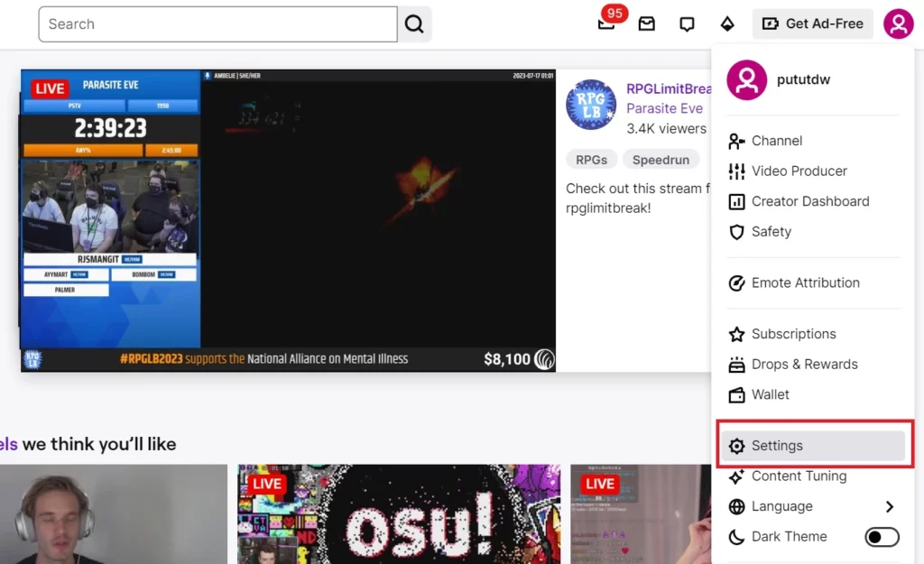Viewport: 924px width, 564px height.
Task: Click the Wallet icon
Action: click(736, 395)
